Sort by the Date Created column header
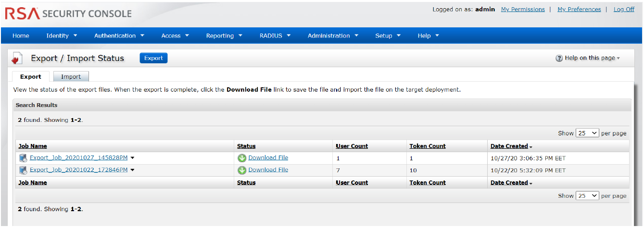Image resolution: width=644 pixels, height=227 pixels. [x=509, y=146]
